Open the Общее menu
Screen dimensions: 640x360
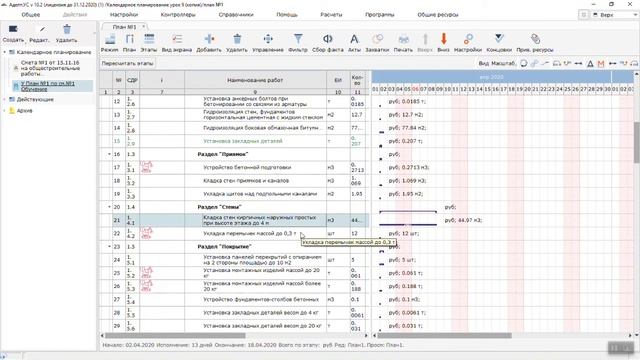pos(31,15)
